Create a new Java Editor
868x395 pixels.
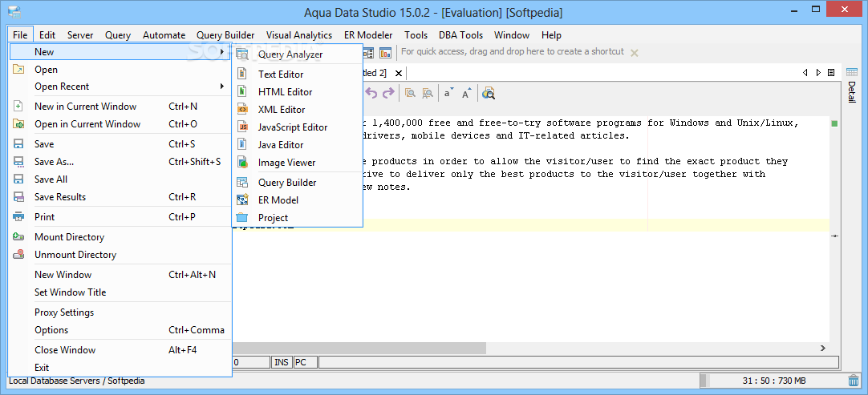(x=298, y=145)
